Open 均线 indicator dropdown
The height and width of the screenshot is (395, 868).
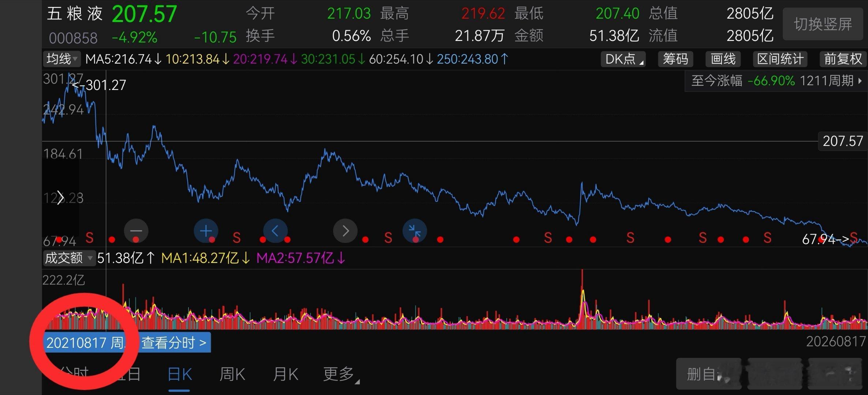tap(62, 59)
